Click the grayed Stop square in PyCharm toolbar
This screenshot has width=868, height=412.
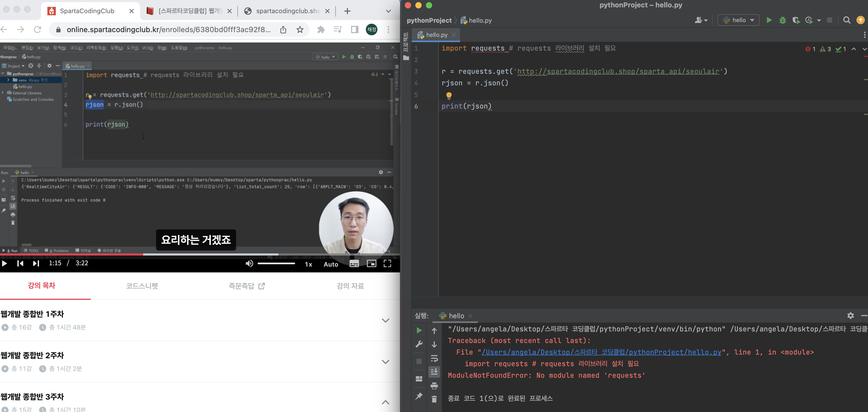tap(830, 20)
